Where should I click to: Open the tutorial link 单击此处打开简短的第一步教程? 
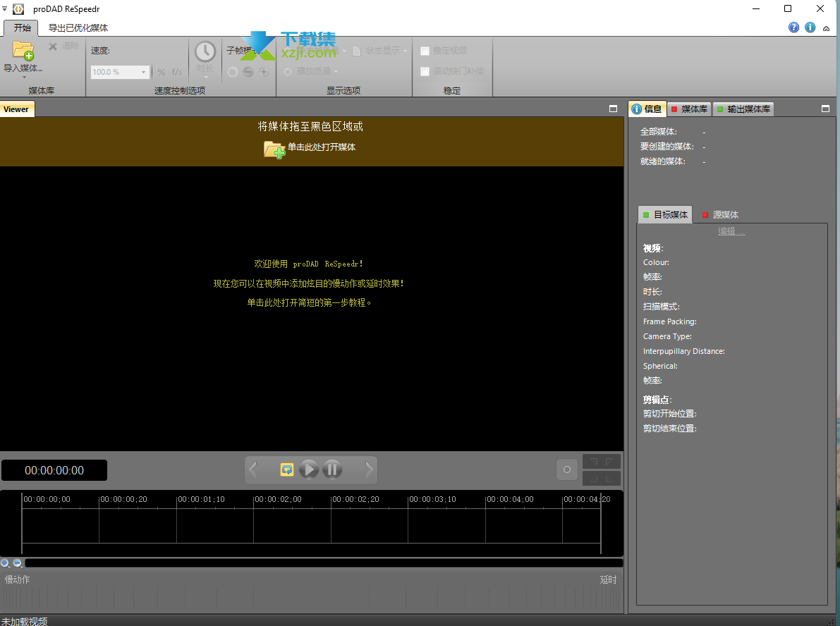coord(309,303)
